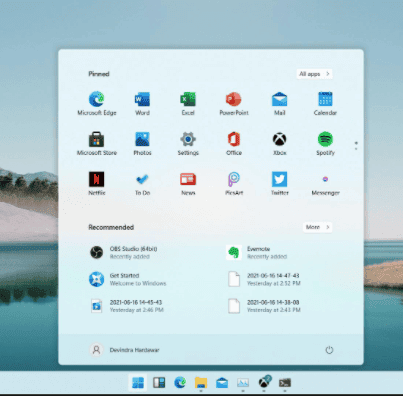Go to next page of pinned apps
This screenshot has height=396, width=403.
point(356,149)
